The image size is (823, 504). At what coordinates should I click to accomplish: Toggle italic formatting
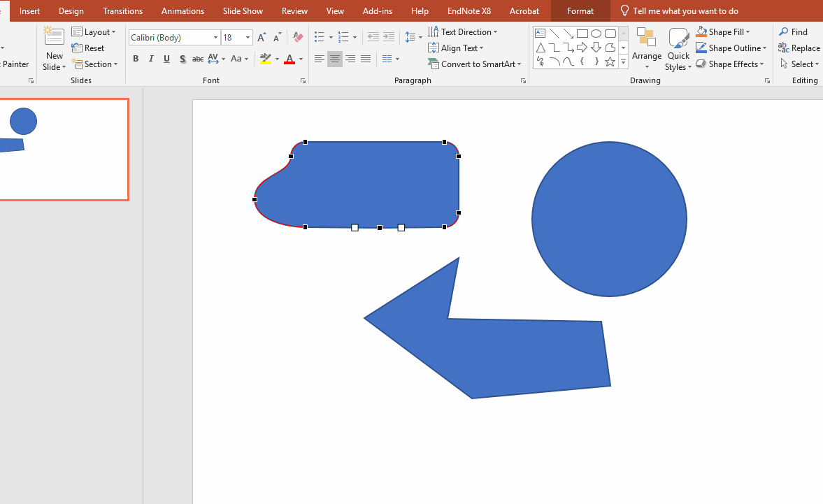click(x=151, y=59)
